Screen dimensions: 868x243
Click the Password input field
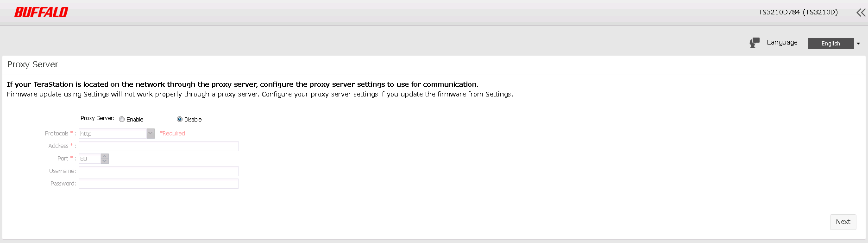tap(158, 184)
